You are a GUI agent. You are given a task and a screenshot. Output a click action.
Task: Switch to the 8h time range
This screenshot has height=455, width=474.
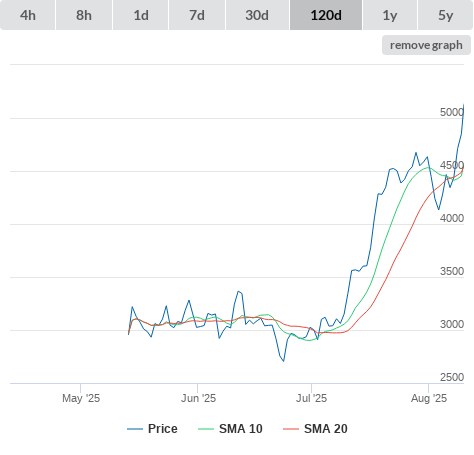pos(84,15)
